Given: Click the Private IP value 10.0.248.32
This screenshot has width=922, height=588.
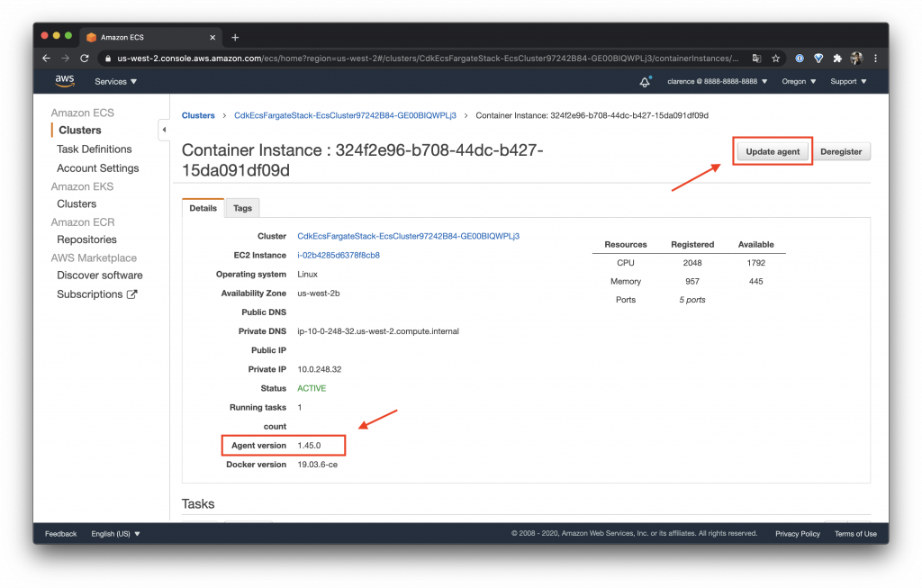Looking at the screenshot, I should pyautogui.click(x=320, y=369).
